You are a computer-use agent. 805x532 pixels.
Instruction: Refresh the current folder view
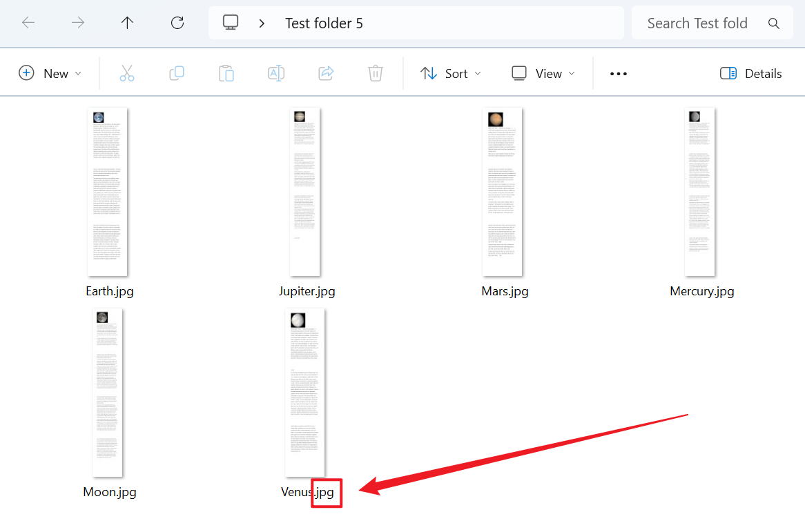[x=177, y=23]
